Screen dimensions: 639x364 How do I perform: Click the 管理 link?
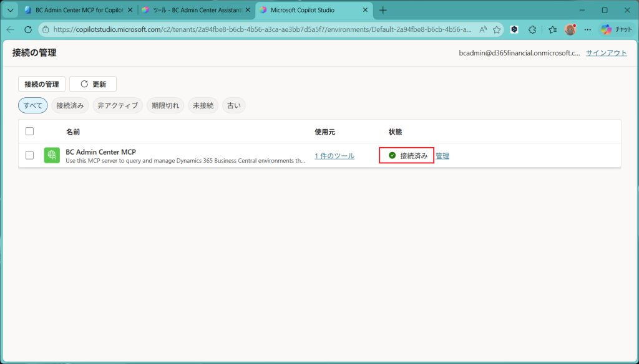click(442, 156)
